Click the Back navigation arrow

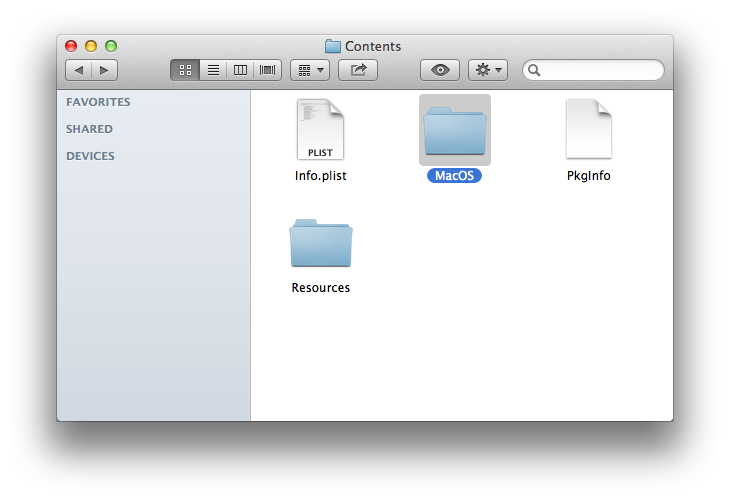(x=79, y=70)
